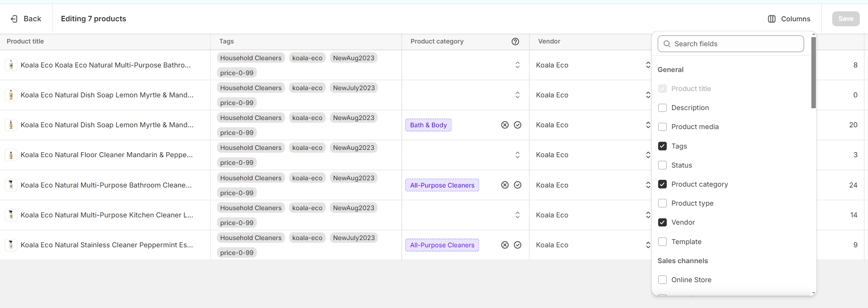Uncheck the Vendor column checkbox
Image resolution: width=868 pixels, height=308 pixels.
662,222
